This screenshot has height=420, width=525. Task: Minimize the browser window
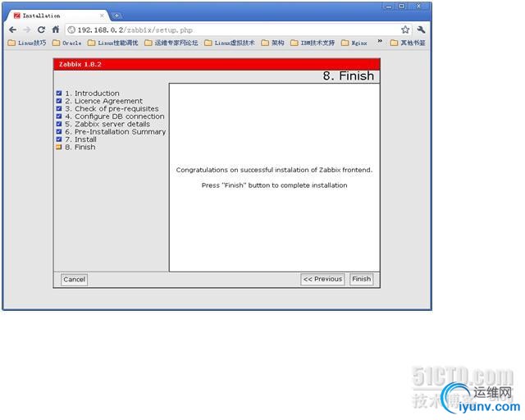pyautogui.click(x=388, y=7)
